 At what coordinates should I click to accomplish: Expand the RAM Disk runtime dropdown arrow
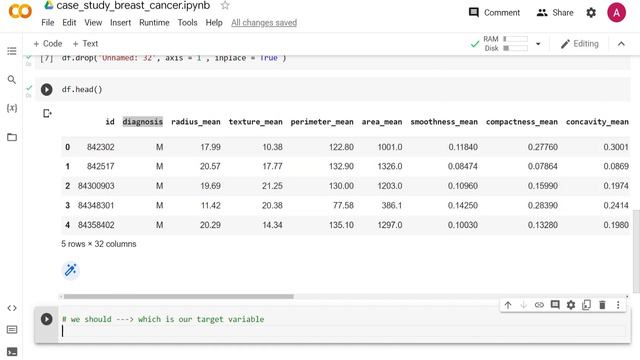coord(538,44)
